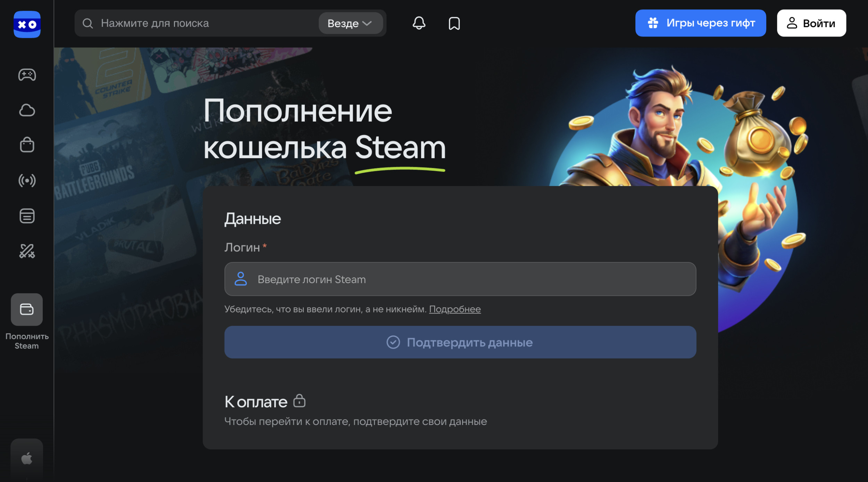The image size is (868, 482).
Task: Open the shopping bag store section
Action: click(27, 145)
